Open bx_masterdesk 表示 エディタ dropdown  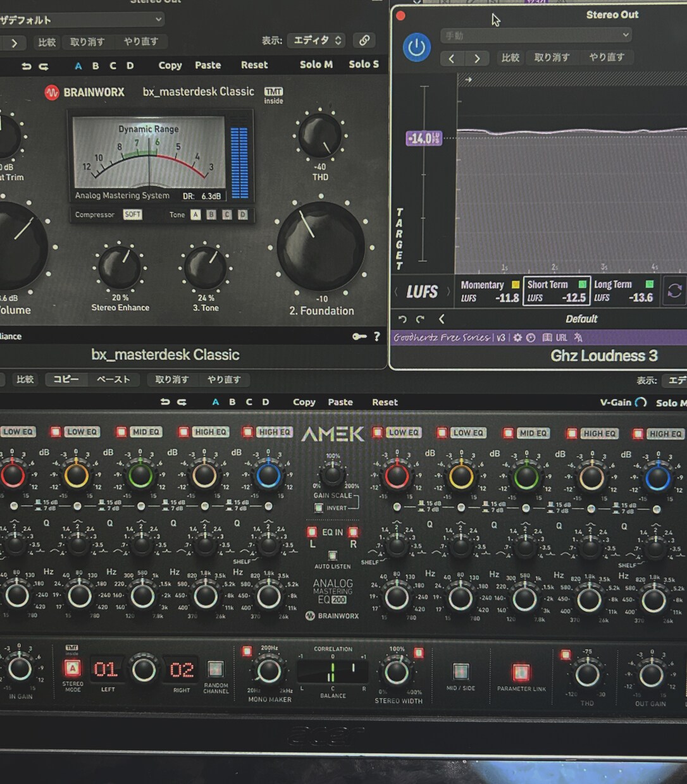(317, 40)
